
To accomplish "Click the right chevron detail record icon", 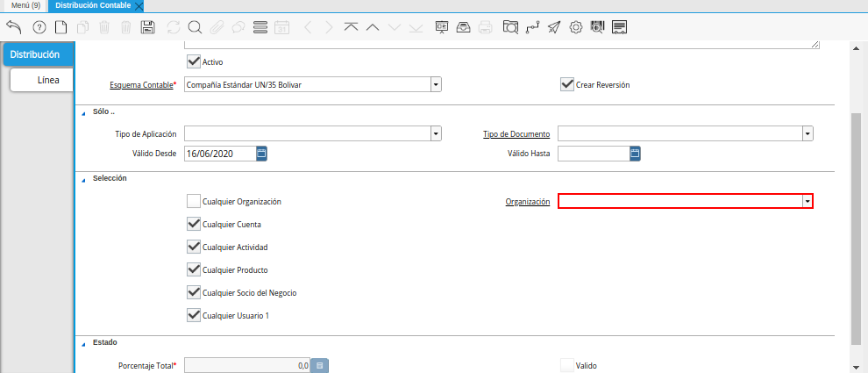I will click(x=329, y=27).
